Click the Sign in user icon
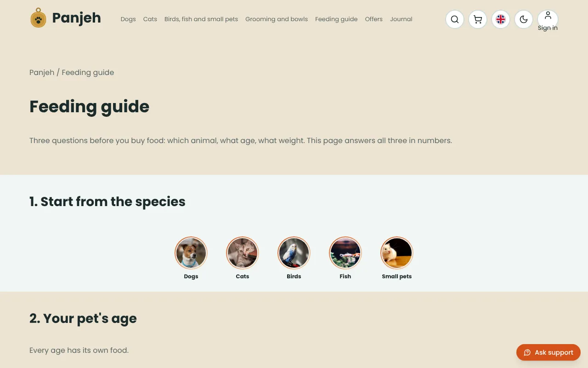This screenshot has width=588, height=368. pos(548,19)
